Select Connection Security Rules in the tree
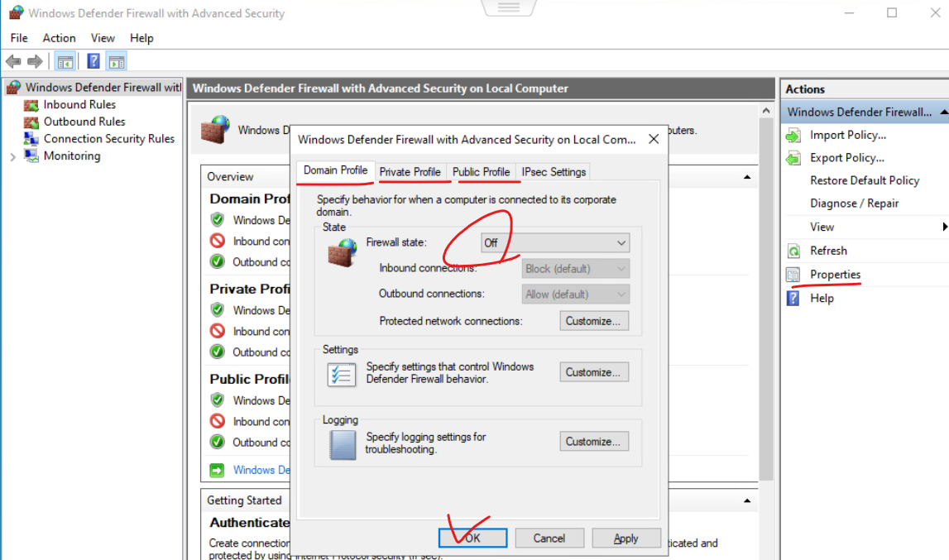The image size is (949, 560). click(x=109, y=139)
